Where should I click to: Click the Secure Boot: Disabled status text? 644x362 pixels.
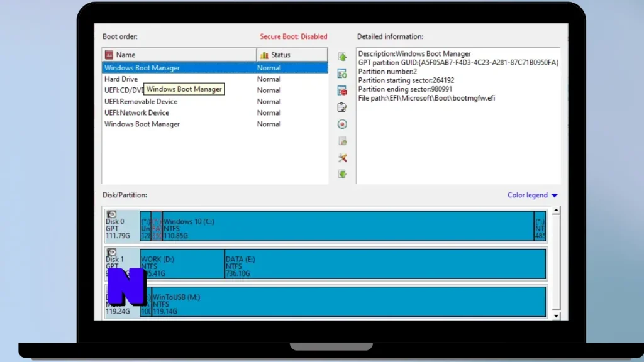point(293,36)
